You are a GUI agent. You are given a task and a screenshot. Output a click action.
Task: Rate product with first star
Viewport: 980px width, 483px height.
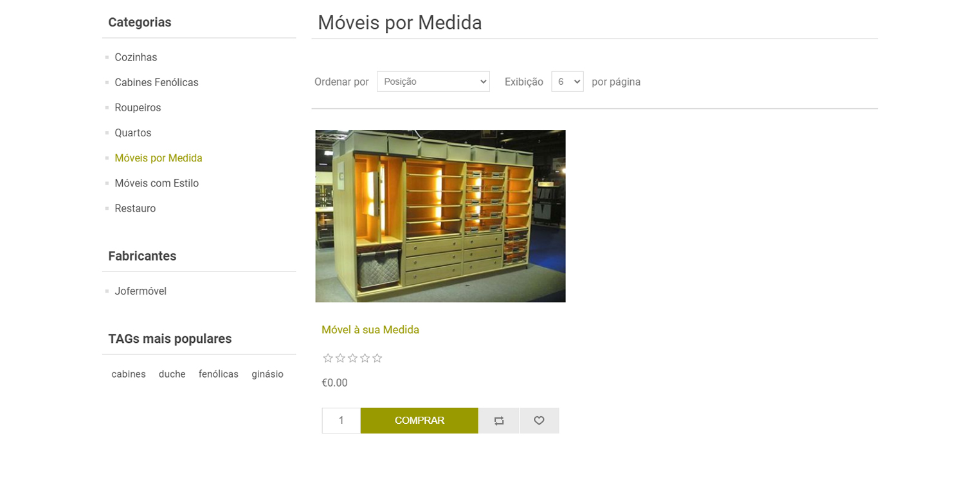click(x=328, y=358)
